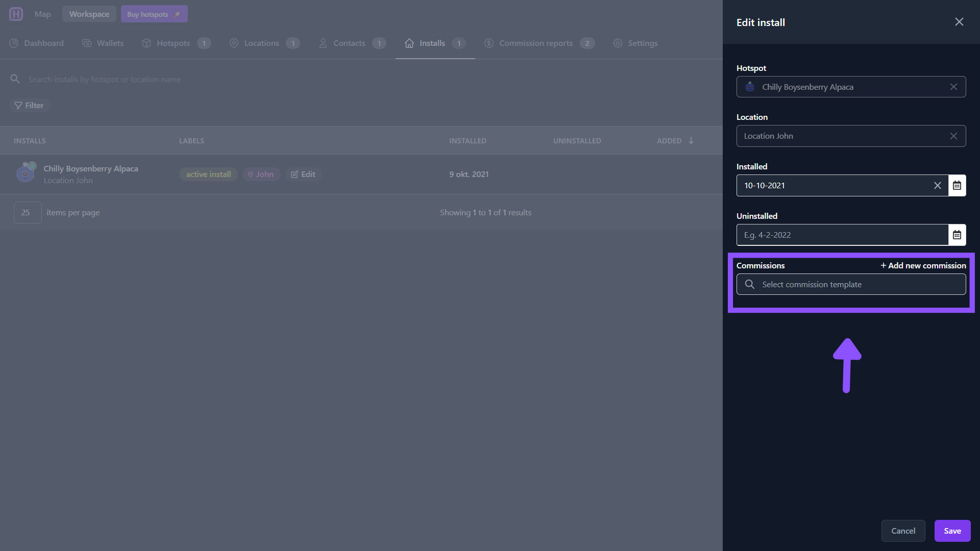Click the 9 okt. 2021 installed date
Viewport: 980px width, 551px height.
click(x=469, y=174)
